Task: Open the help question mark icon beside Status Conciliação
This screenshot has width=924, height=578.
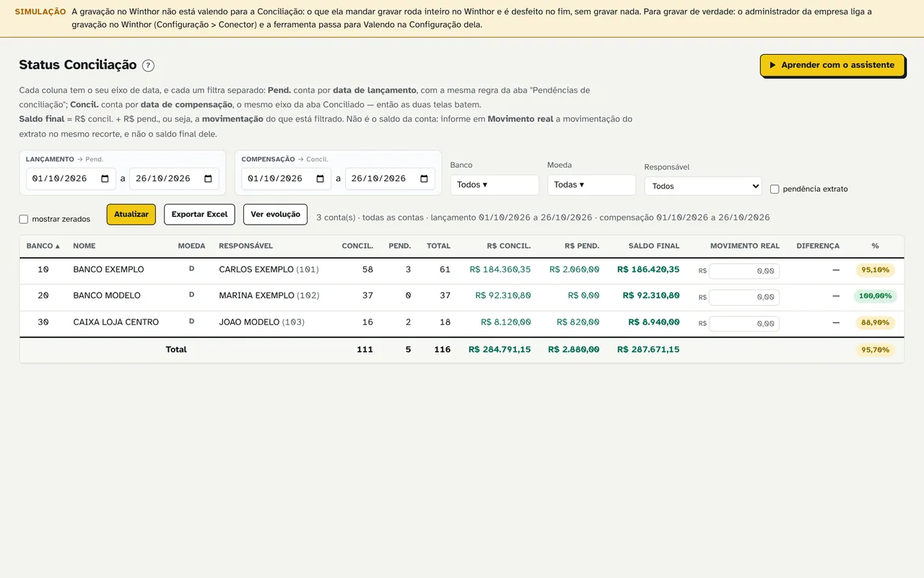Action: tap(148, 66)
